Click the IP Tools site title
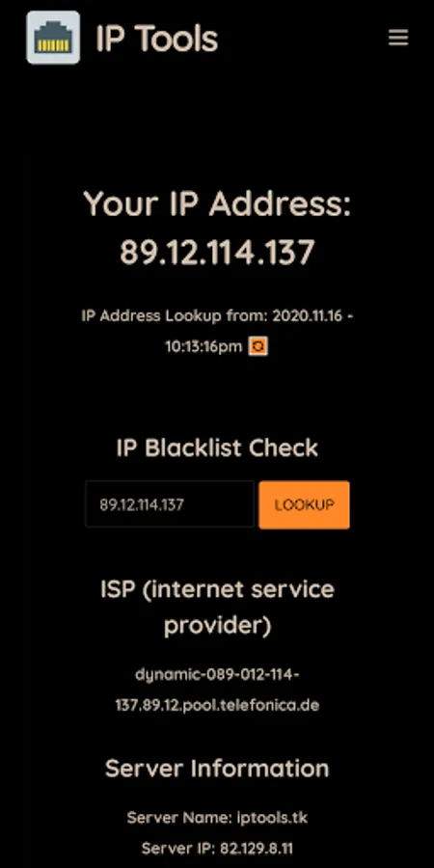The image size is (434, 868). [156, 39]
